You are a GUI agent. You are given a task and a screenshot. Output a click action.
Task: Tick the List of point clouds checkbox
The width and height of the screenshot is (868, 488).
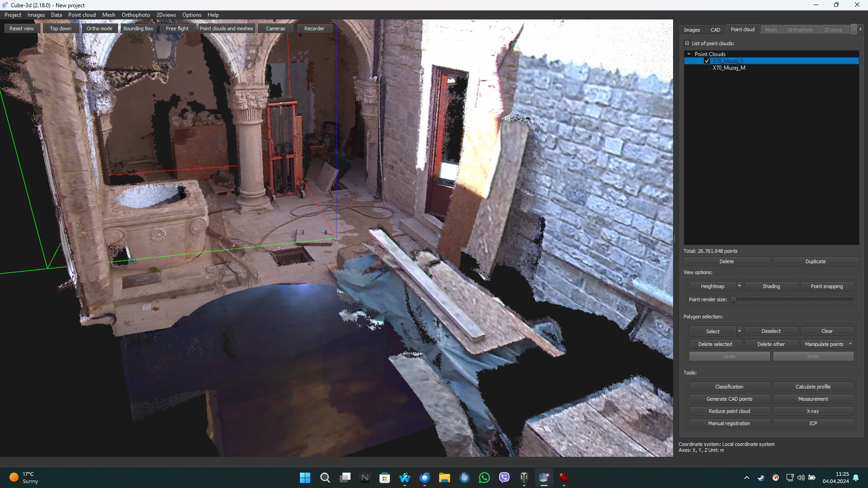coord(687,43)
